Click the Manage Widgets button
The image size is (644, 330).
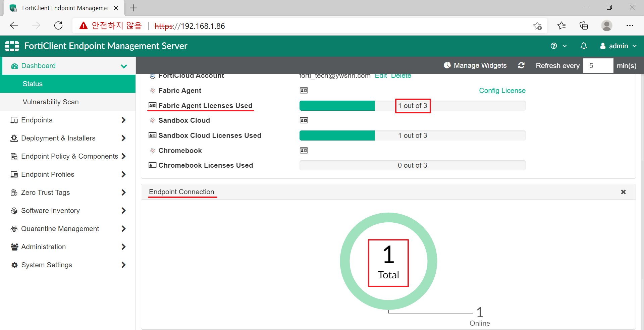pyautogui.click(x=475, y=65)
